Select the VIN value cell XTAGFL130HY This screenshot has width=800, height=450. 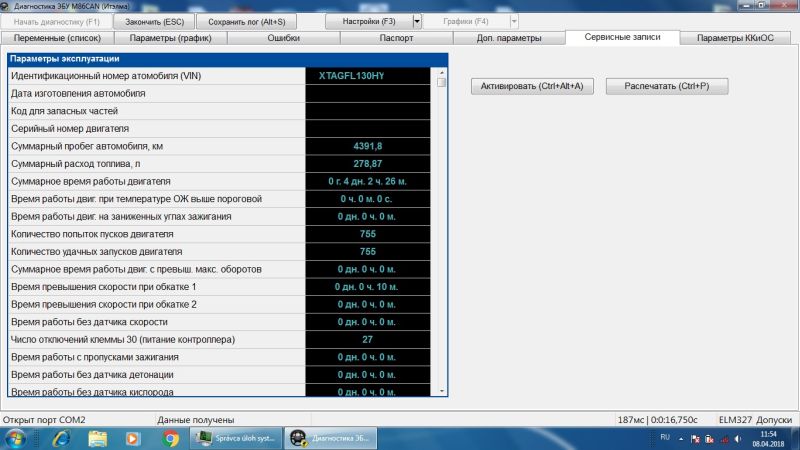coord(367,75)
